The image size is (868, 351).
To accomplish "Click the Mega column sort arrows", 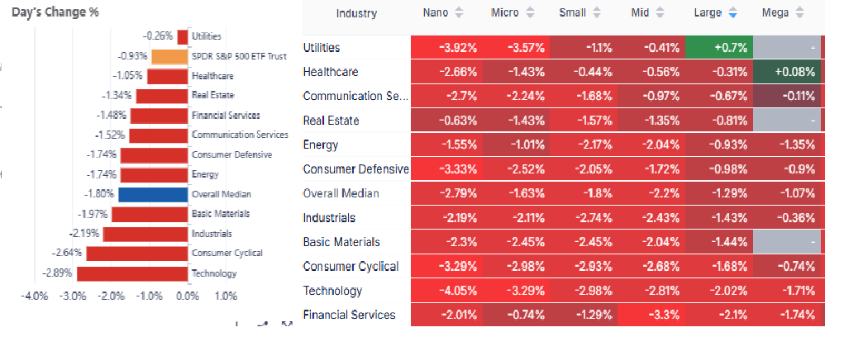I will (x=798, y=13).
